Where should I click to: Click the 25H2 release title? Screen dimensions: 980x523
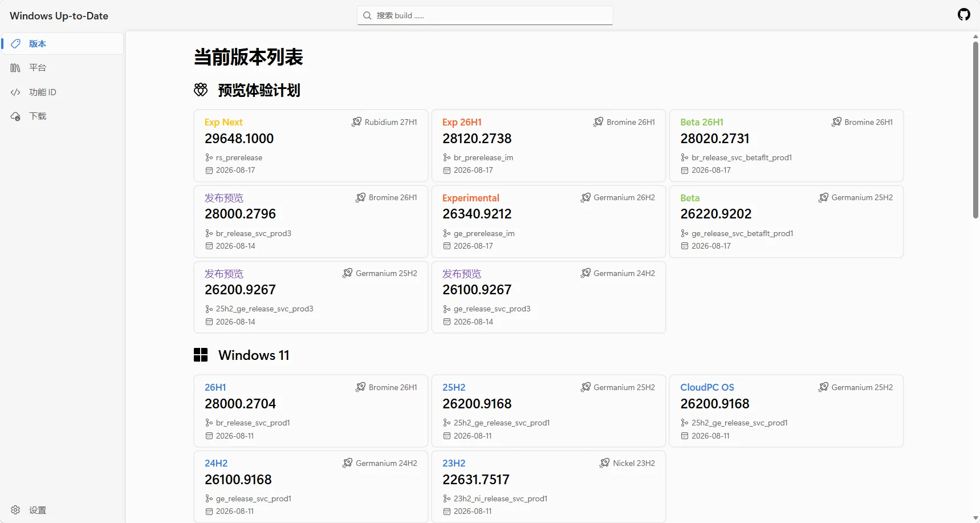454,387
